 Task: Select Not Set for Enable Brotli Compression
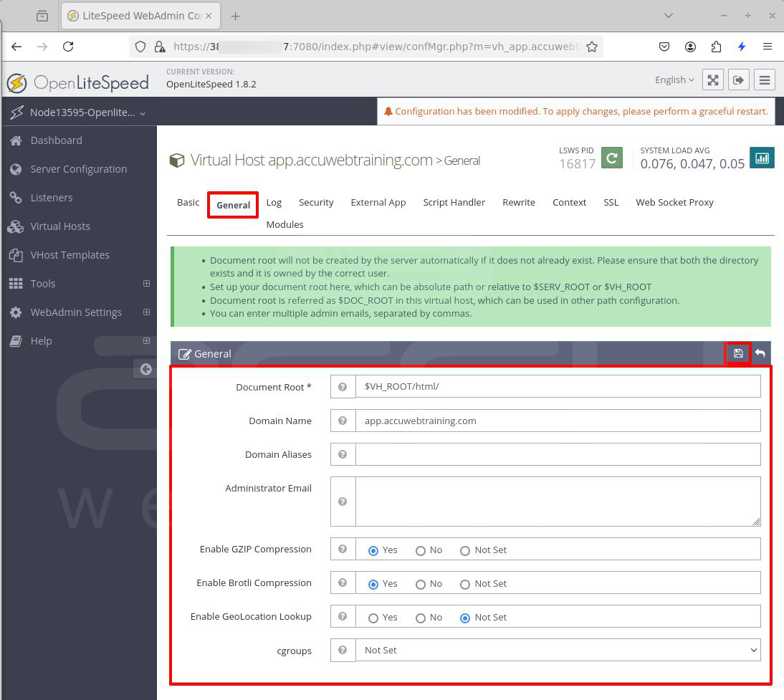click(465, 584)
